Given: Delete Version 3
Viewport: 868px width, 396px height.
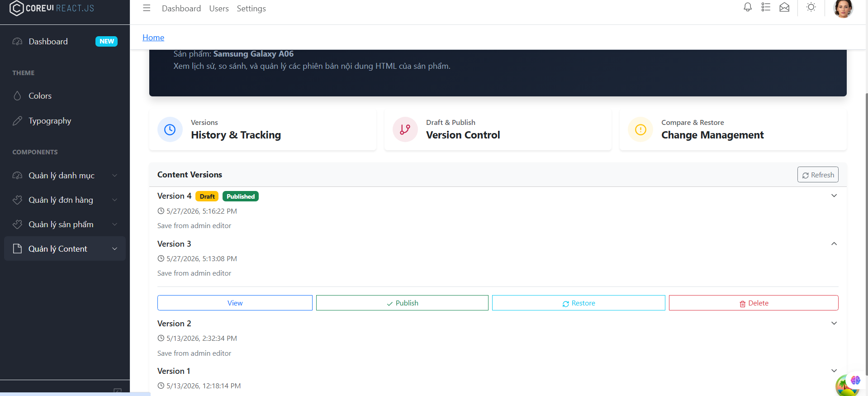Looking at the screenshot, I should (x=754, y=303).
